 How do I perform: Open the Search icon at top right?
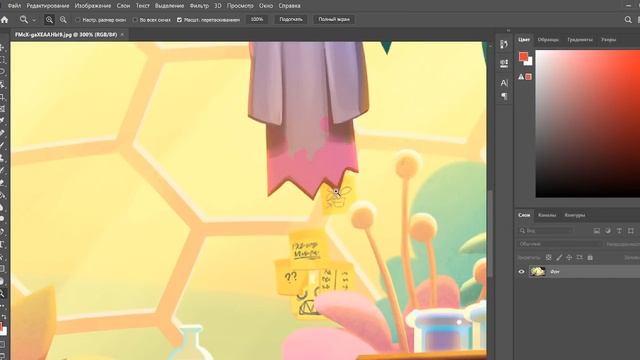[628, 20]
